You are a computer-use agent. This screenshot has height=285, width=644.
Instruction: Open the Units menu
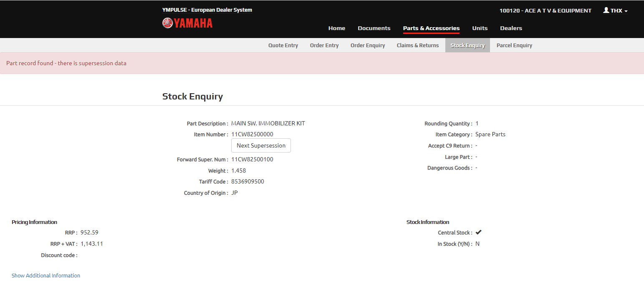click(480, 28)
